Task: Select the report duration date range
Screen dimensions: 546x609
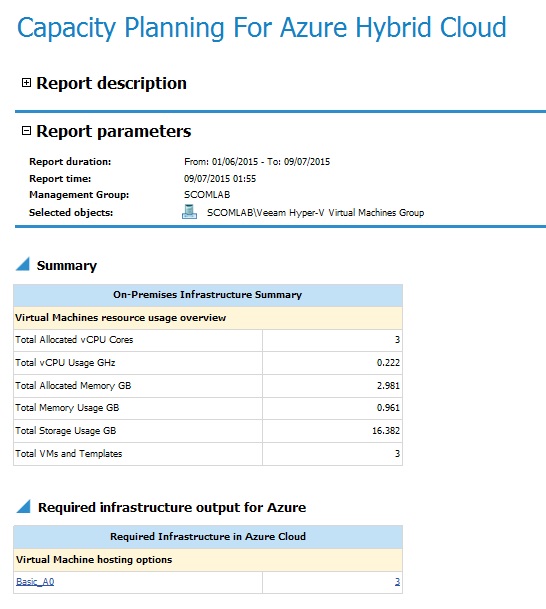Action: point(257,162)
